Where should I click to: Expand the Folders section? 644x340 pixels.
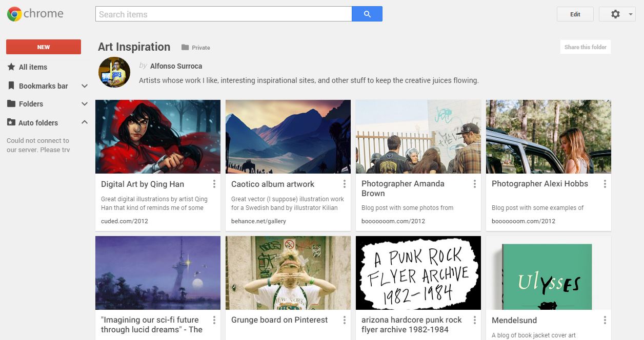click(85, 103)
